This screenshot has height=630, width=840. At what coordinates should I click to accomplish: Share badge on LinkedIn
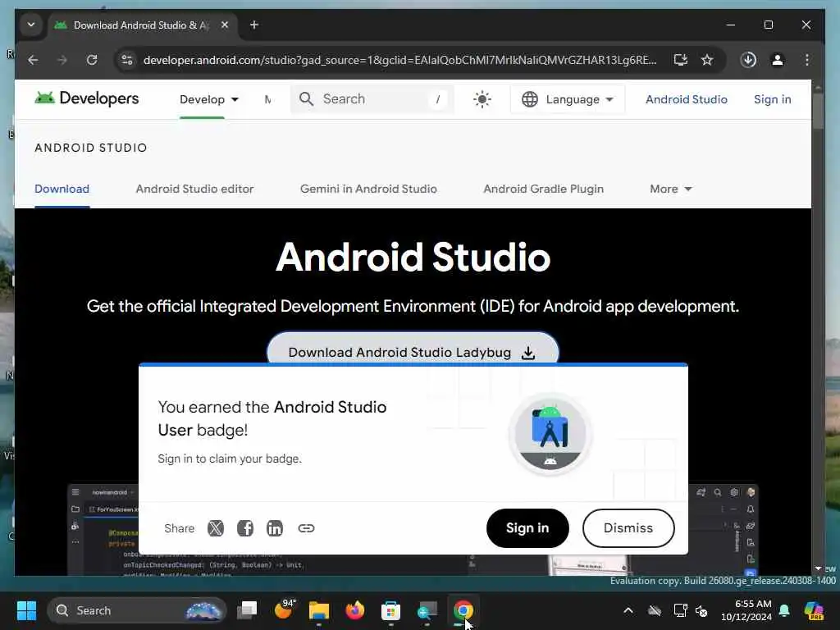click(x=274, y=528)
